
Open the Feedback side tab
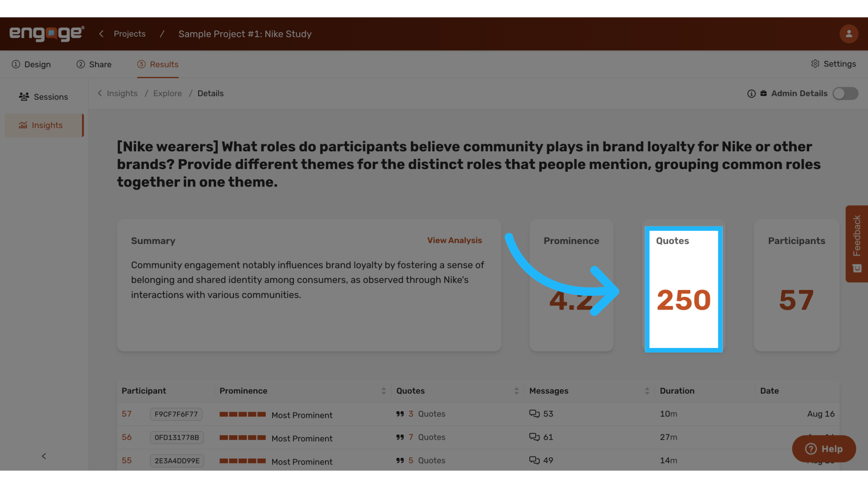857,244
